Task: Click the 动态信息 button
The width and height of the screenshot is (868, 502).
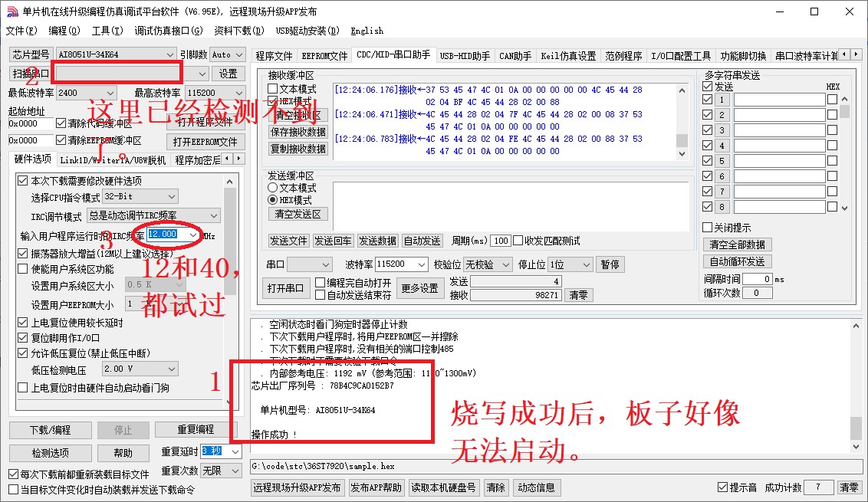Action: [x=535, y=487]
